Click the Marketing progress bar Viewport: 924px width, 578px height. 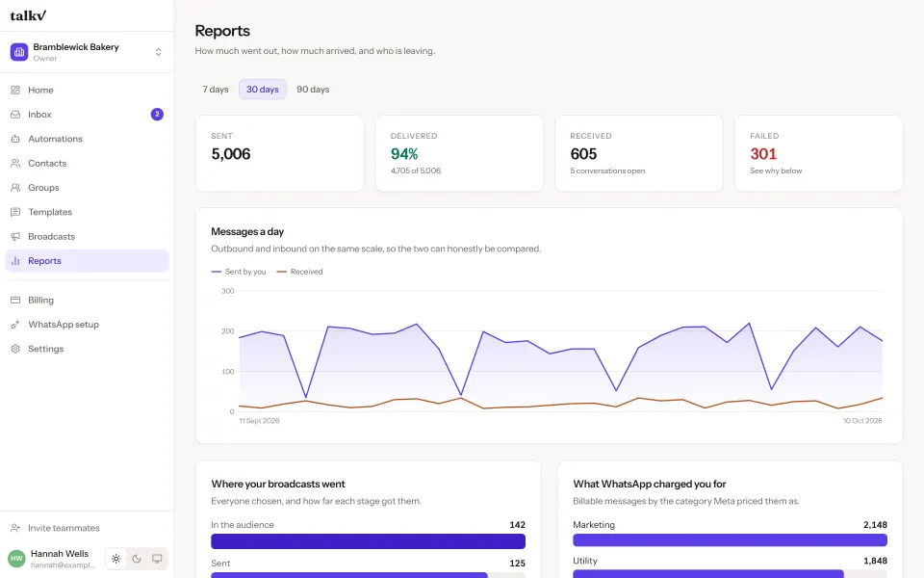tap(731, 539)
